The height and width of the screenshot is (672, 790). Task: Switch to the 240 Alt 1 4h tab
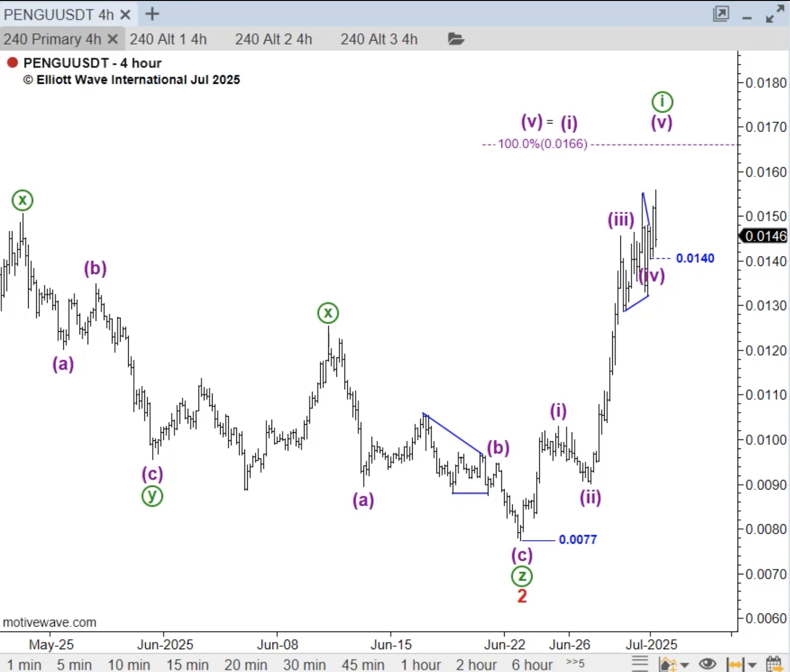coord(168,39)
